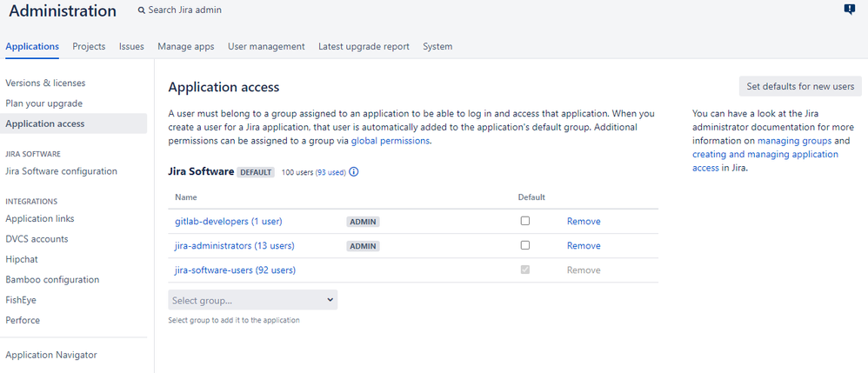
Task: Click the jira-software-users default checkbox
Action: tap(524, 270)
